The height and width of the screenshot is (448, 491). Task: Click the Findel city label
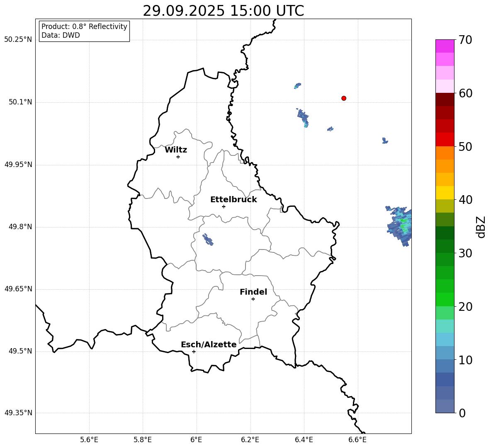coord(253,292)
